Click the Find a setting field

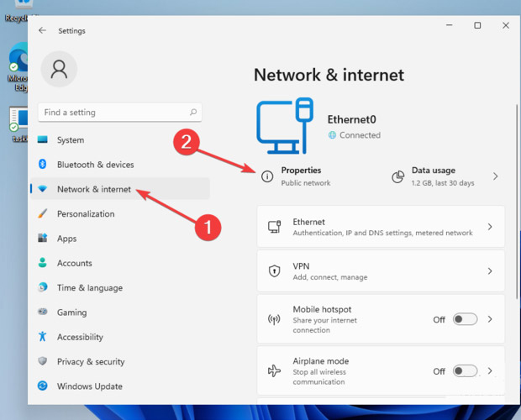click(113, 113)
